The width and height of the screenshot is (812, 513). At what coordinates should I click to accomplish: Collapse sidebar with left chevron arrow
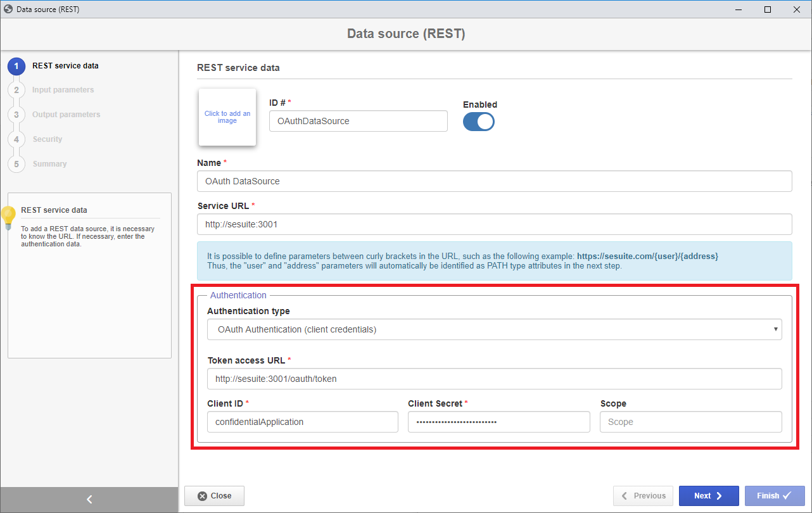pyautogui.click(x=89, y=500)
